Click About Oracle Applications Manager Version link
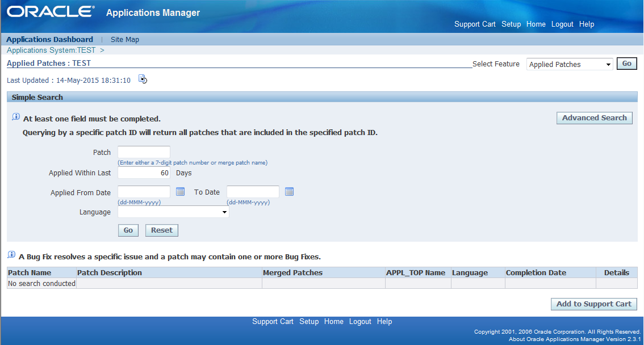Viewport: 644px width, 345px height. coord(575,339)
